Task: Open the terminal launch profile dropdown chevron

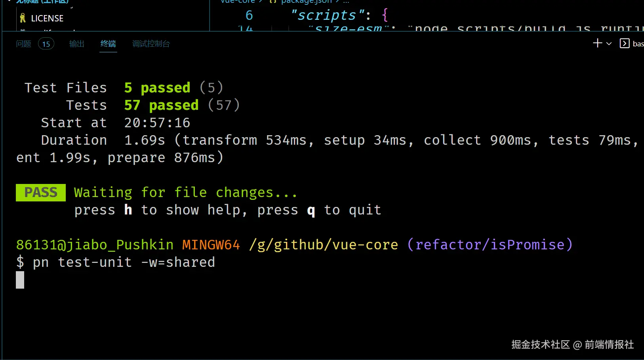Action: coord(609,44)
